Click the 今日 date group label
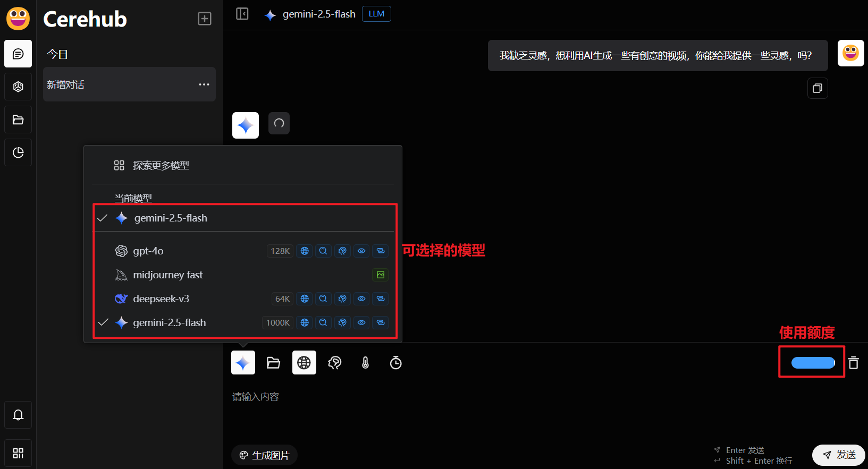Viewport: 868px width, 469px height. click(57, 54)
